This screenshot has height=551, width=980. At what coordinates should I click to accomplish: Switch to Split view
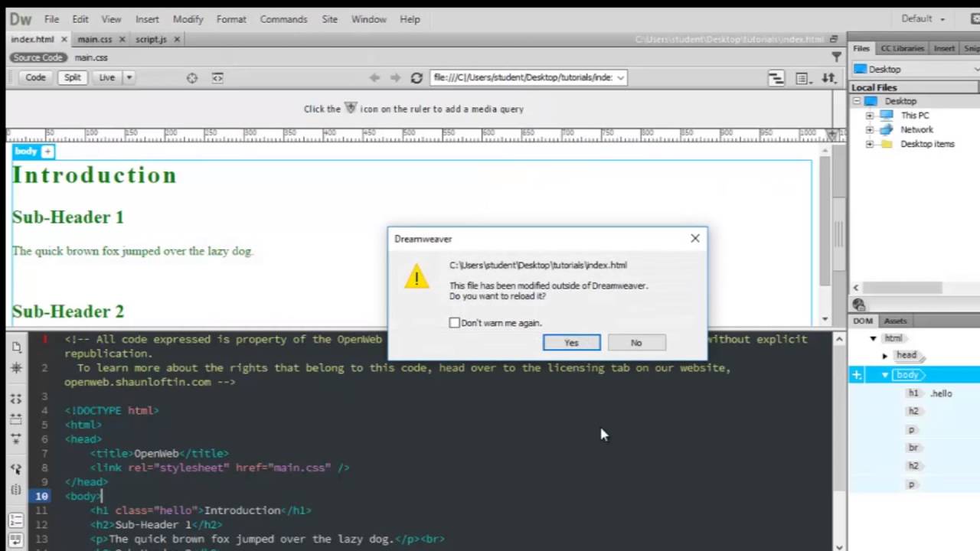coord(72,77)
